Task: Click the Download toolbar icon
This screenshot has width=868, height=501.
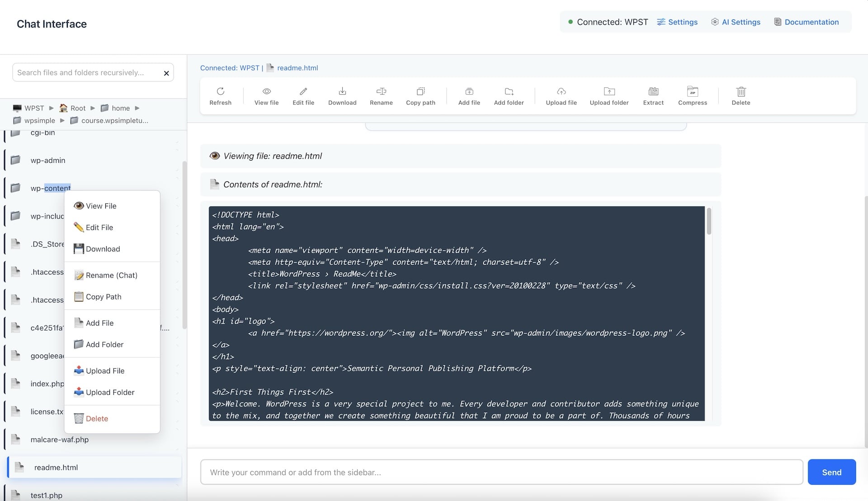Action: click(x=342, y=91)
